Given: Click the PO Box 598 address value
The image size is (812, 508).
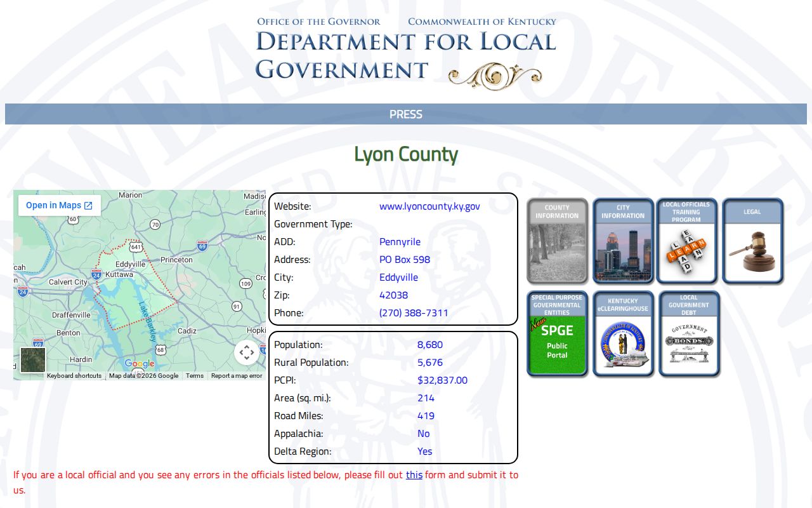Looking at the screenshot, I should (x=405, y=260).
